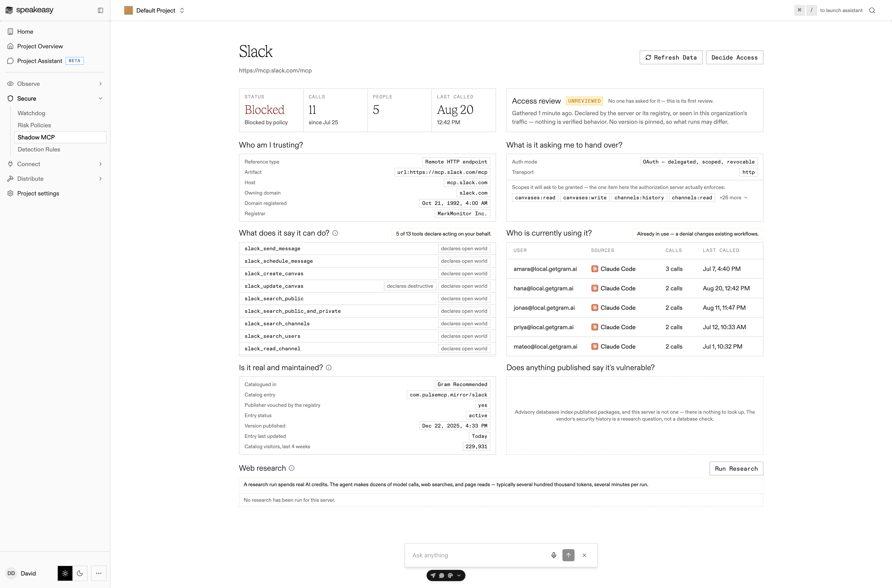The height and width of the screenshot is (588, 892).
Task: Switch to light theme sun icon
Action: [65, 573]
